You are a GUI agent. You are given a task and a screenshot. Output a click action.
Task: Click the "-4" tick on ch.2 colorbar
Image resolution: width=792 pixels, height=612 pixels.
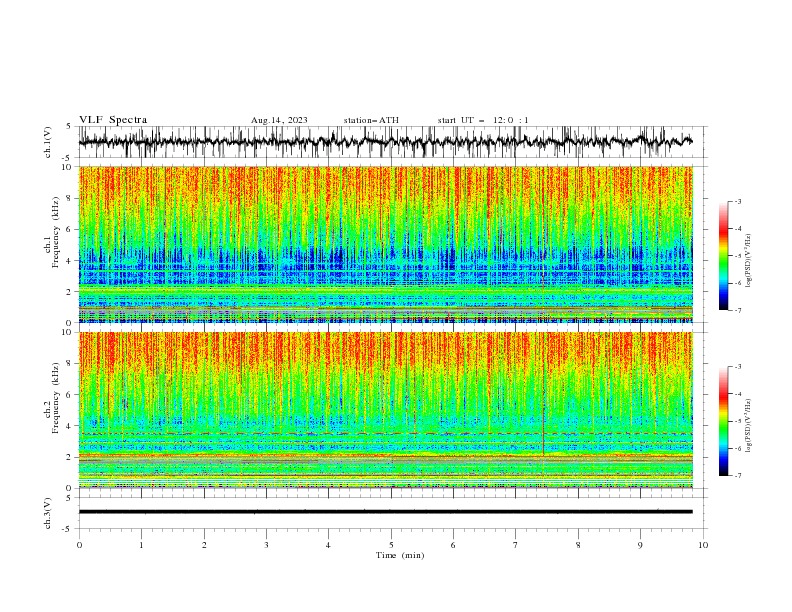pos(737,394)
